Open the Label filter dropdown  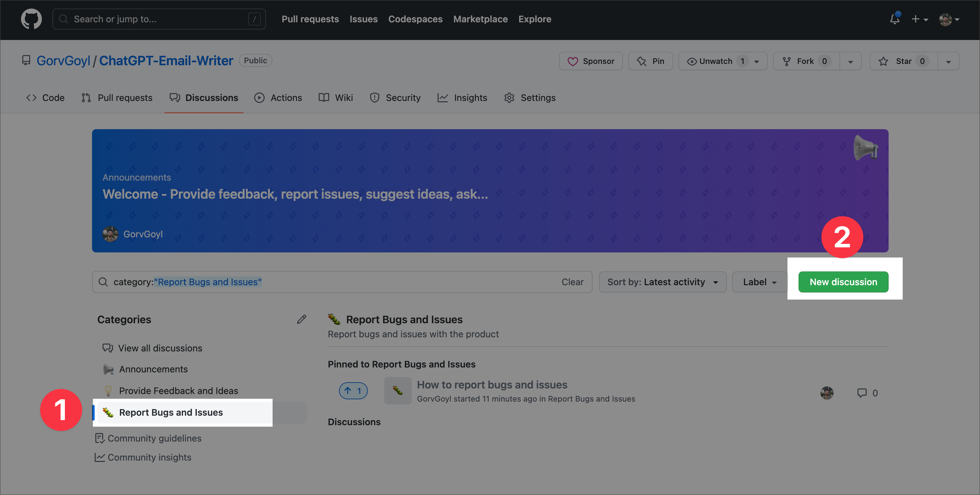click(759, 282)
